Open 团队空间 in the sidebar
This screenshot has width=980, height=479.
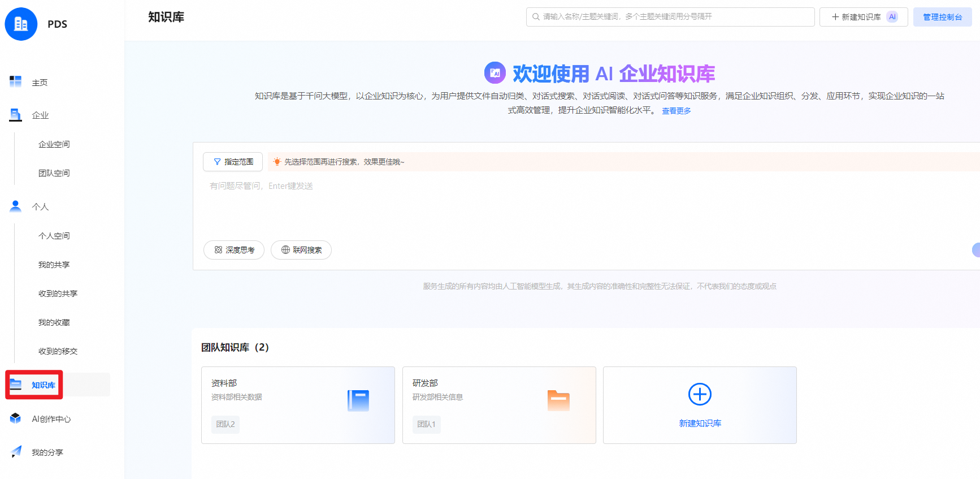[54, 173]
